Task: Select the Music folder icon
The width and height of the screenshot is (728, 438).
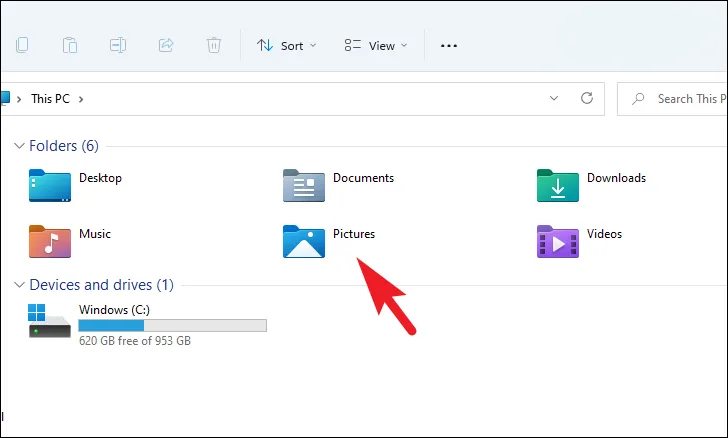Action: click(x=50, y=241)
